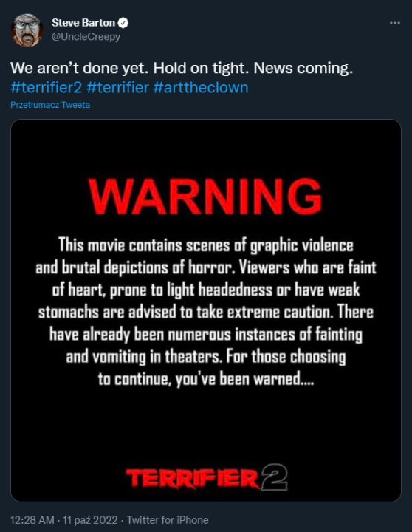This screenshot has height=532, width=412.
Task: Open the three-dot more options menu
Action: 395,23
